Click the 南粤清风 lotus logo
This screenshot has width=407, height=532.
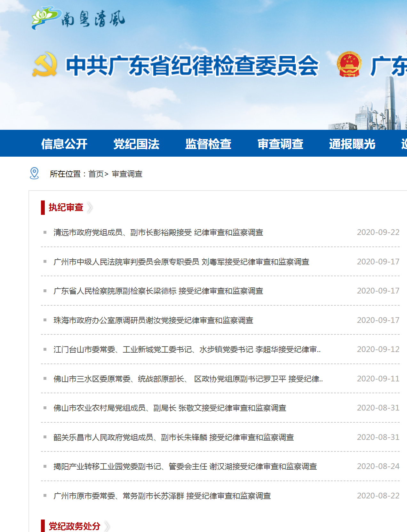click(45, 18)
